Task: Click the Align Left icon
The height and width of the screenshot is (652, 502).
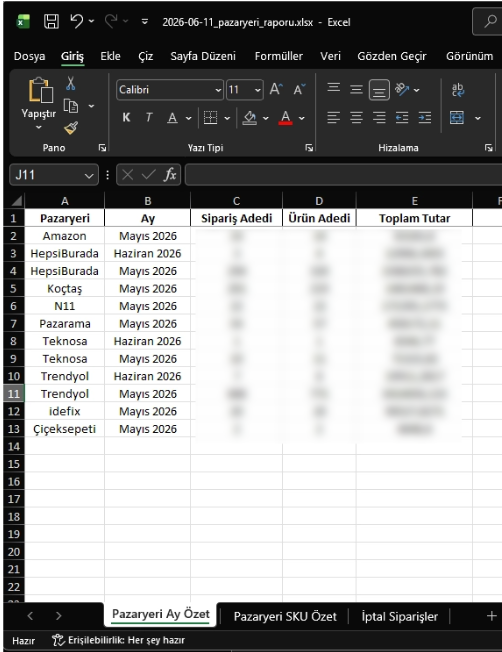Action: coord(334,118)
